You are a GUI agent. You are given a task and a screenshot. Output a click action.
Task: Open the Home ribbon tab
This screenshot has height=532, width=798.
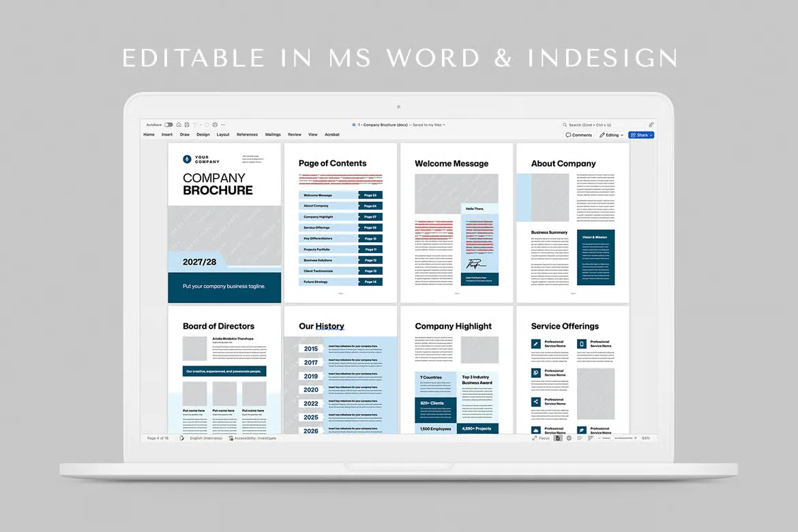(149, 135)
